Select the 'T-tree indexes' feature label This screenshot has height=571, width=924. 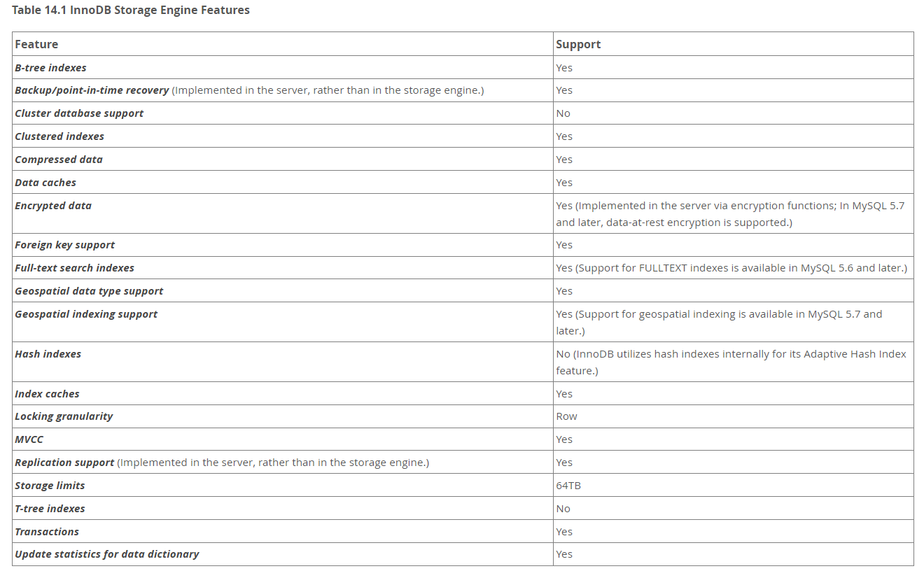(50, 509)
